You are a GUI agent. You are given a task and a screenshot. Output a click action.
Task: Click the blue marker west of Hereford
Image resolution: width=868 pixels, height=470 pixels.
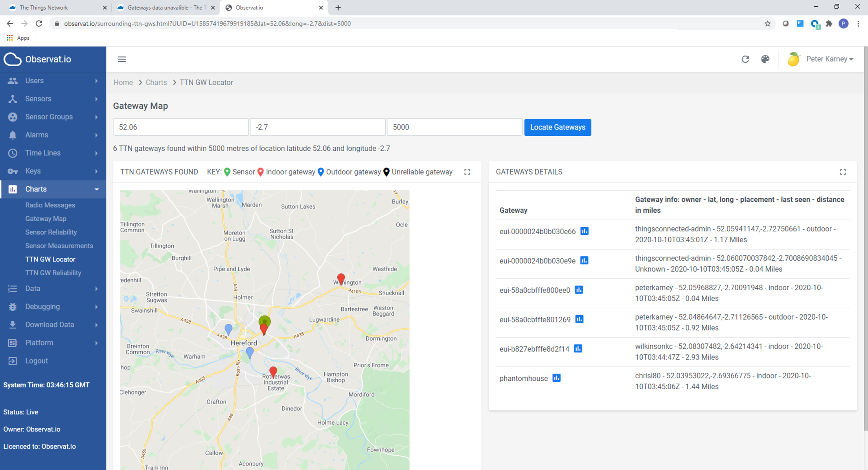click(x=229, y=329)
